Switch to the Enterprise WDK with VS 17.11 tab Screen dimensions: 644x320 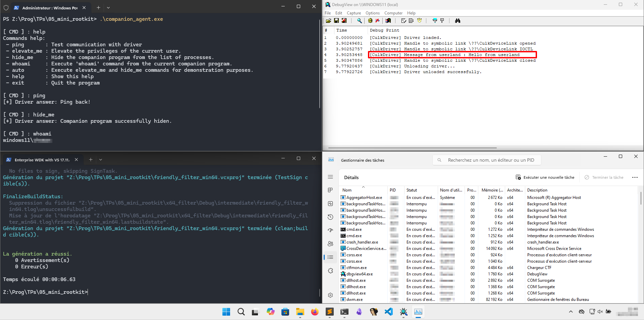pyautogui.click(x=40, y=160)
